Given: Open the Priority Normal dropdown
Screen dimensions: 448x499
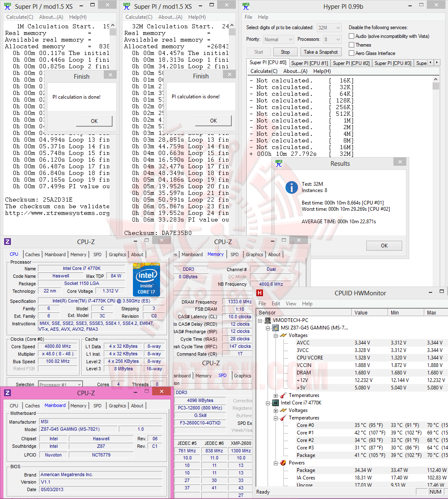Looking at the screenshot, I should pyautogui.click(x=278, y=40).
